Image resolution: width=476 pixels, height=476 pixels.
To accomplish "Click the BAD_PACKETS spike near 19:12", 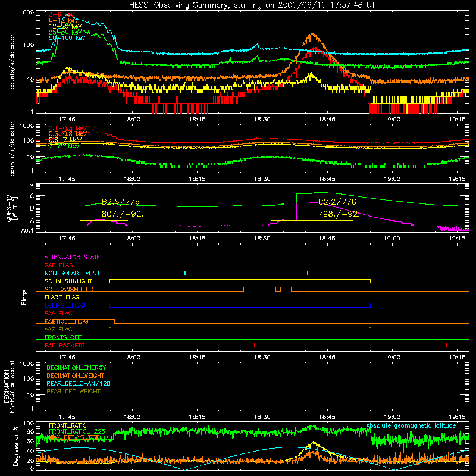I will point(447,345).
